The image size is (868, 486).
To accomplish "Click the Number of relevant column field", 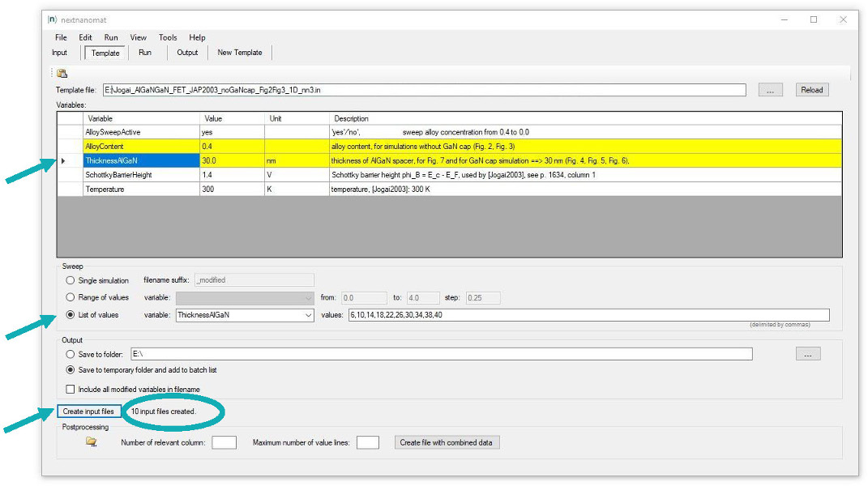I will click(224, 442).
